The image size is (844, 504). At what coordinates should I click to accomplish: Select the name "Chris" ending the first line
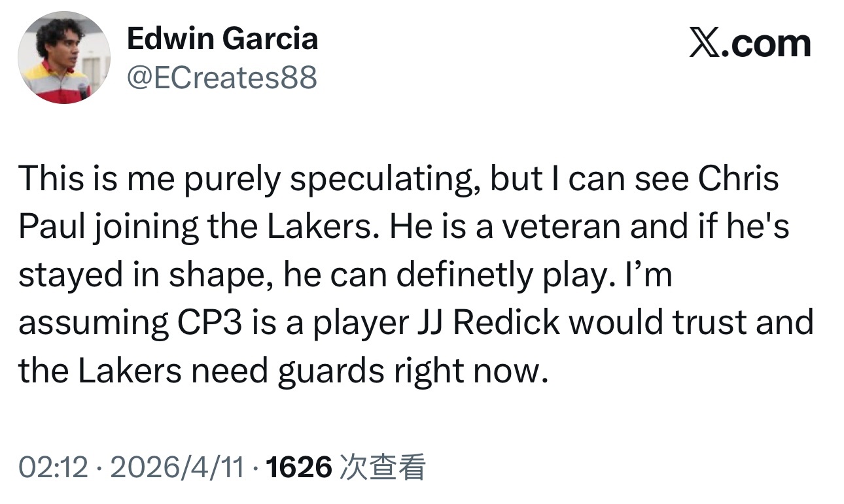click(739, 178)
